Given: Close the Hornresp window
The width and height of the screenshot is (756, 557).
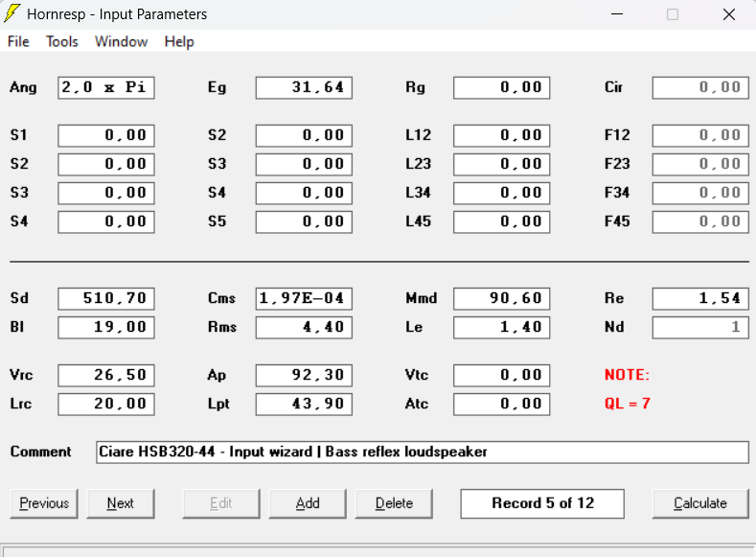Looking at the screenshot, I should [x=729, y=14].
